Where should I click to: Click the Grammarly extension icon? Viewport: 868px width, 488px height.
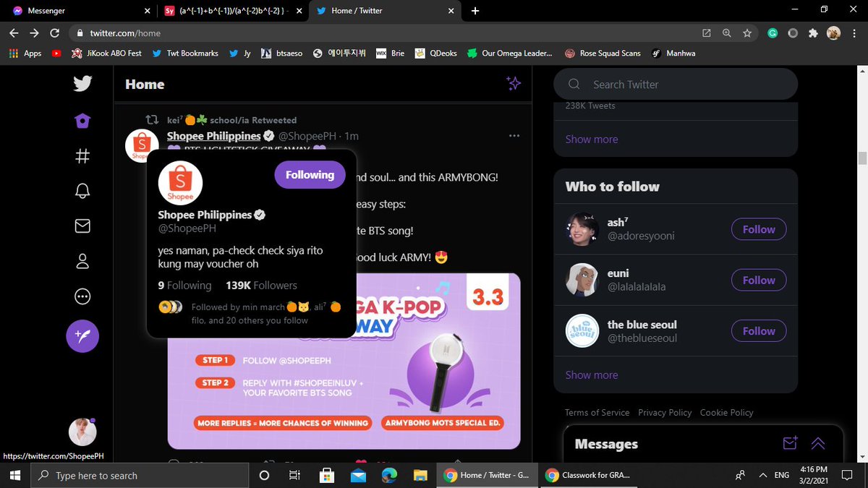pyautogui.click(x=773, y=33)
